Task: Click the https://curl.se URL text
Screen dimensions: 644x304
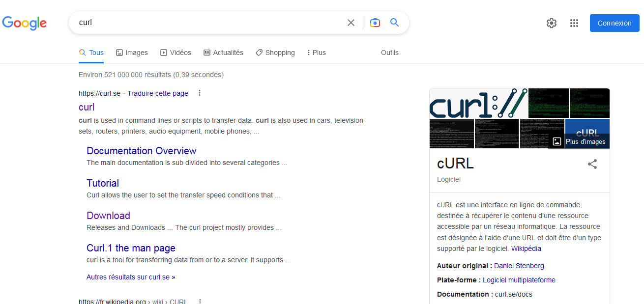Action: pyautogui.click(x=99, y=93)
